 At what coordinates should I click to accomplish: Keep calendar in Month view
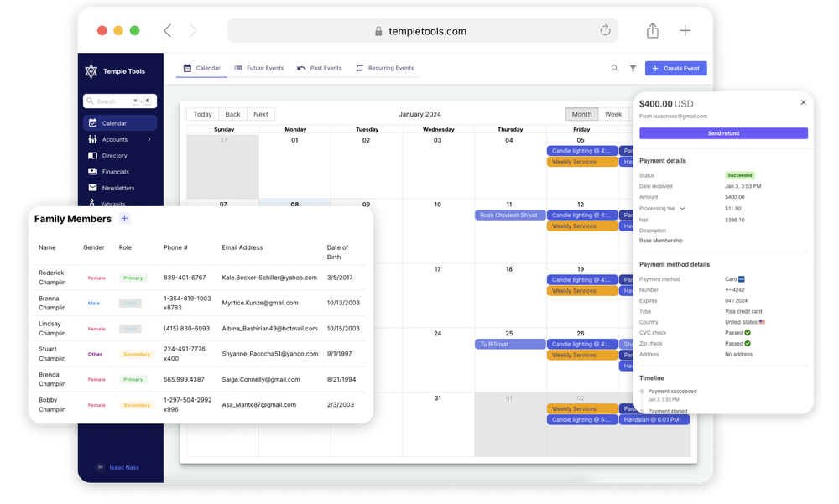coord(581,113)
